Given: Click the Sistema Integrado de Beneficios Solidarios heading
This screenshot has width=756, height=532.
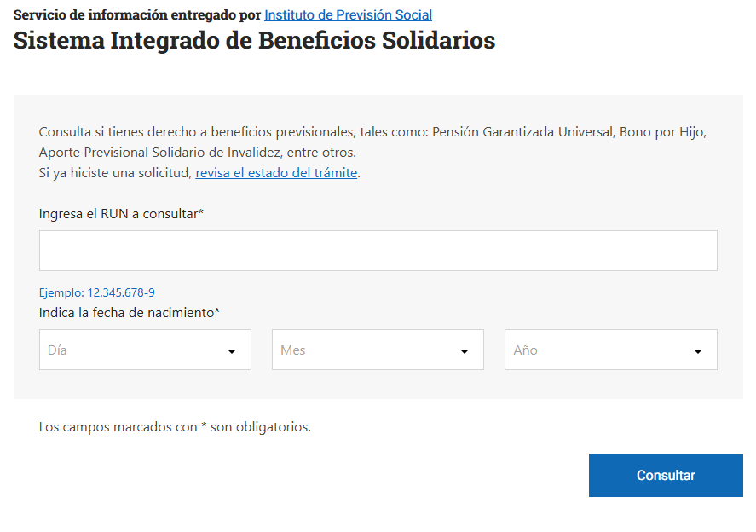Looking at the screenshot, I should [x=254, y=40].
